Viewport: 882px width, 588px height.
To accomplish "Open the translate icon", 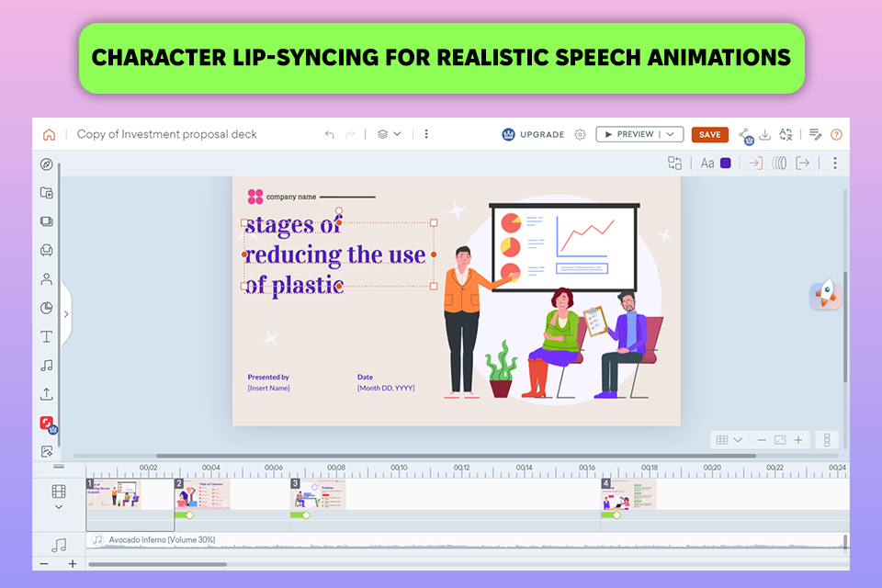I will (786, 134).
